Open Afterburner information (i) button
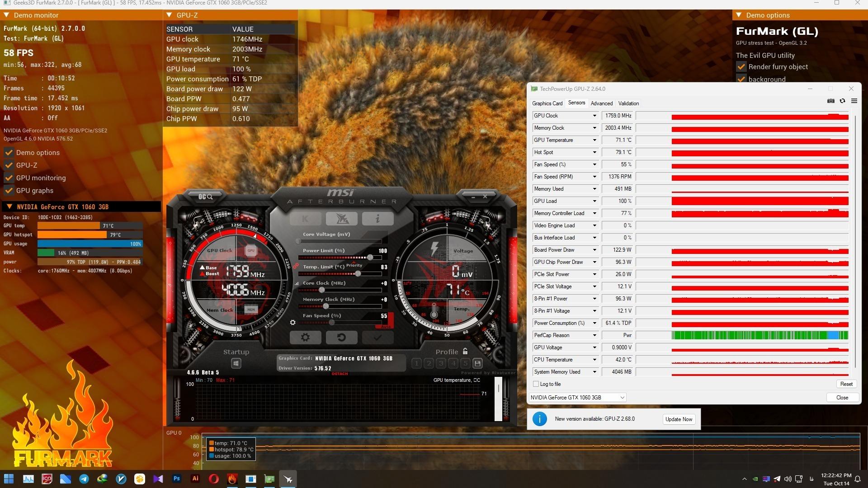 (377, 219)
